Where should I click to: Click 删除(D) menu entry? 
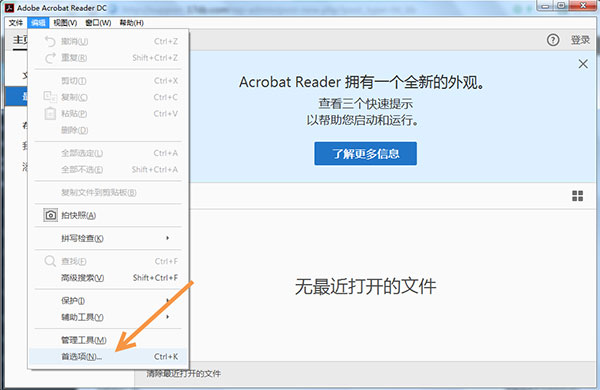[108, 130]
